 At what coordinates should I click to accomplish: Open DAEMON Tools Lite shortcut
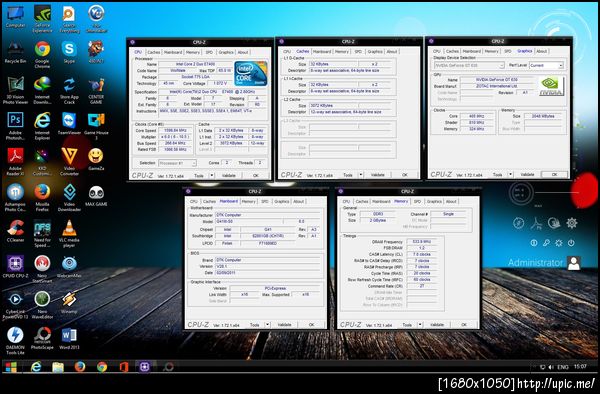(15, 341)
